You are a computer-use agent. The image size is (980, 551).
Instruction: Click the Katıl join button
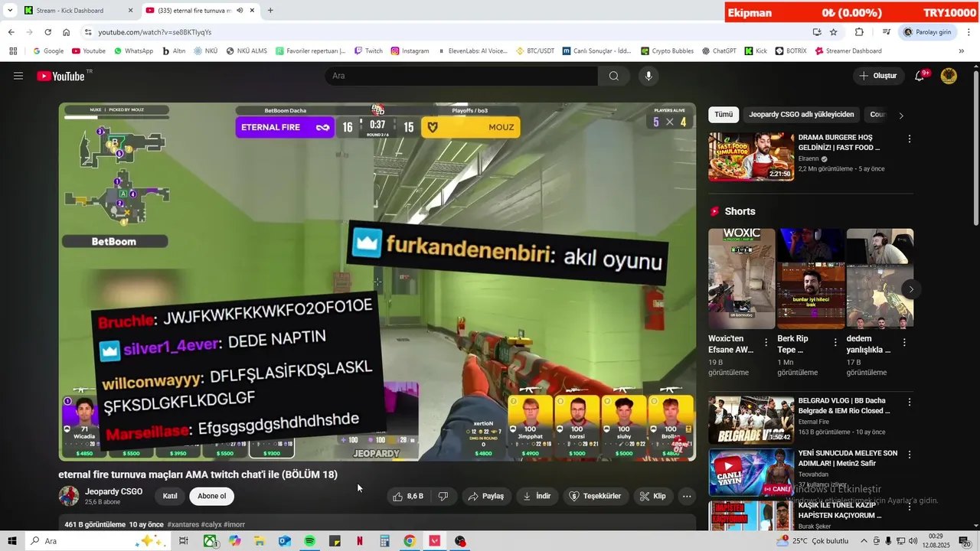pos(170,496)
